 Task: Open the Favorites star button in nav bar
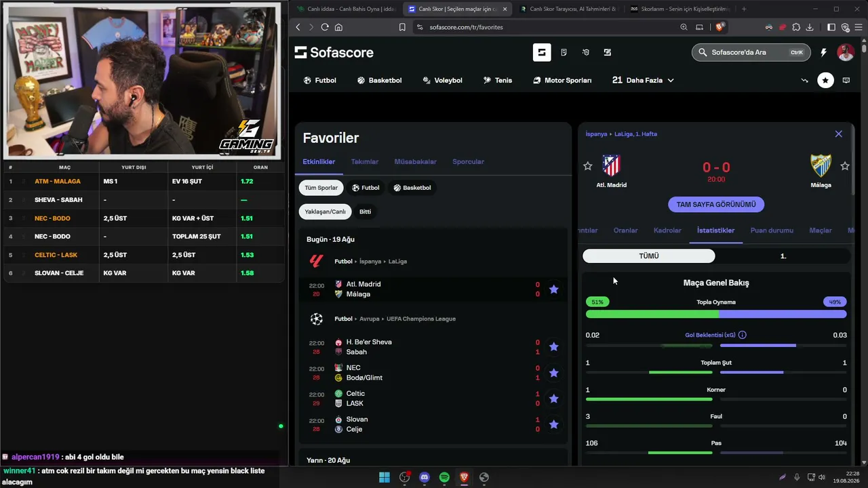(825, 80)
